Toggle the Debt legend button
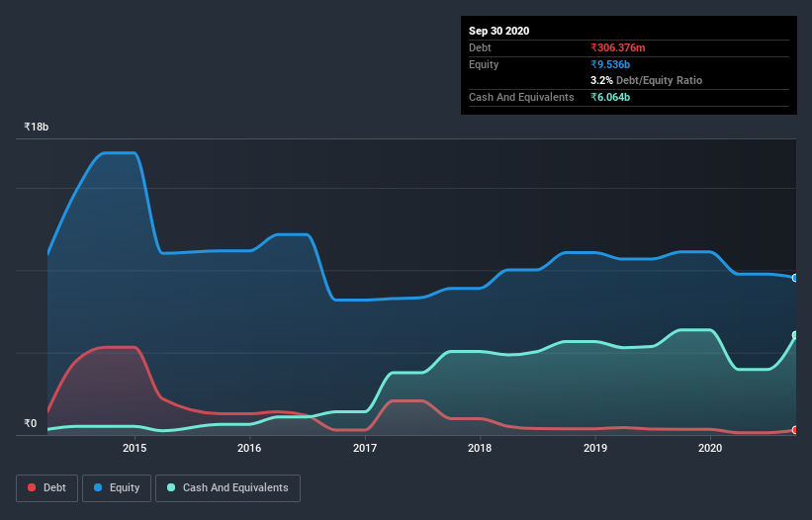 (x=46, y=488)
